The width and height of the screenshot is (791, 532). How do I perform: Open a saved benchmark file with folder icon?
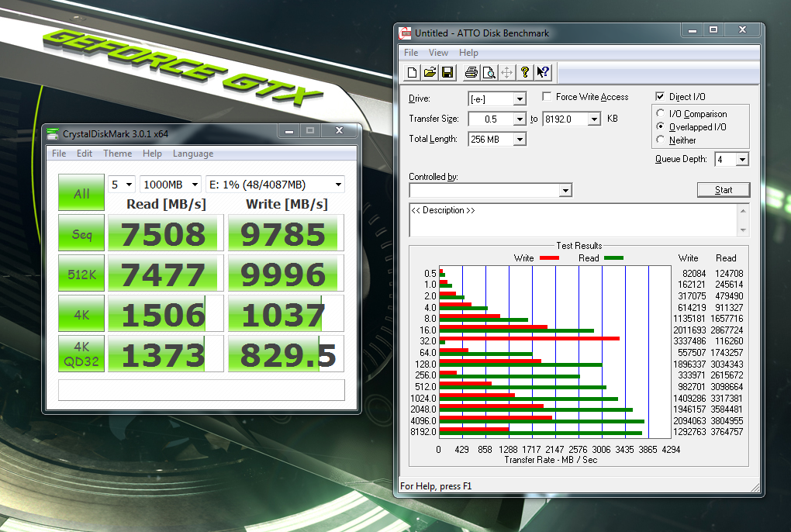click(x=430, y=73)
